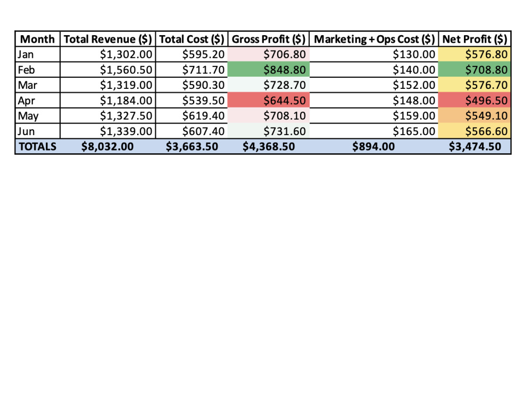532x399 pixels.
Task: Select the $3,474.50 total net profit
Action: [475, 146]
